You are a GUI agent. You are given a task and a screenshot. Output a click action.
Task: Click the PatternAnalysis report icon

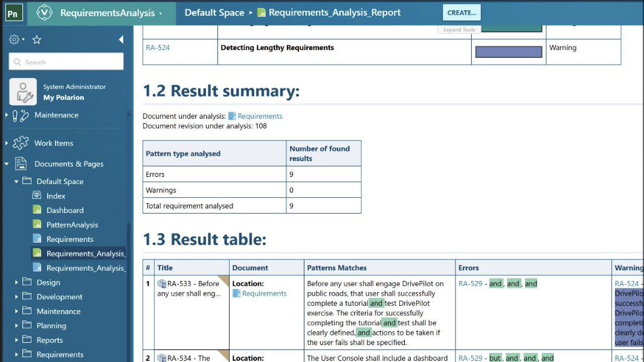click(37, 224)
